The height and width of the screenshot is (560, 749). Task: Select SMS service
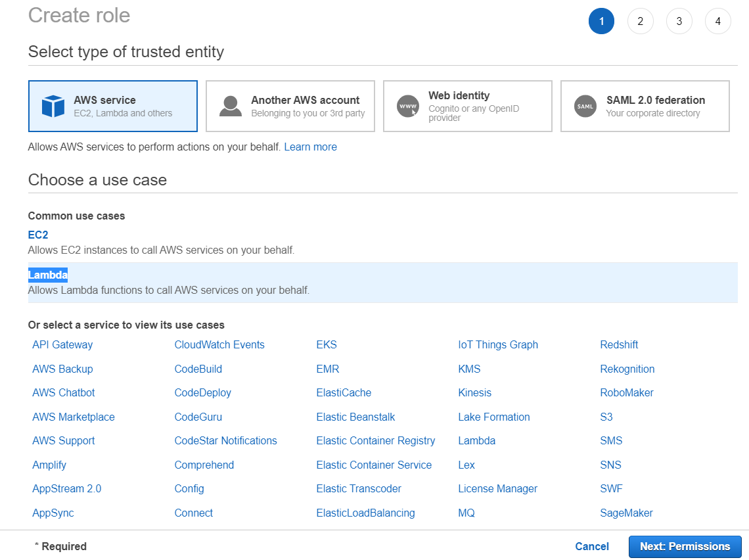(612, 441)
